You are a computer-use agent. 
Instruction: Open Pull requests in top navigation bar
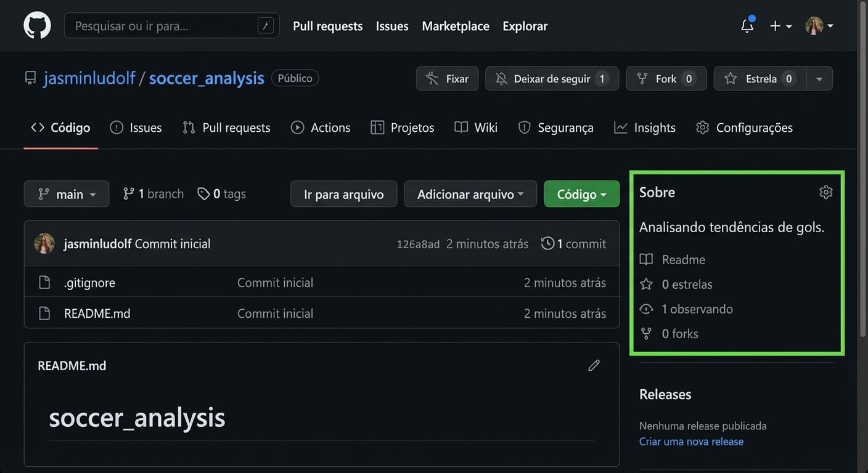tap(327, 26)
